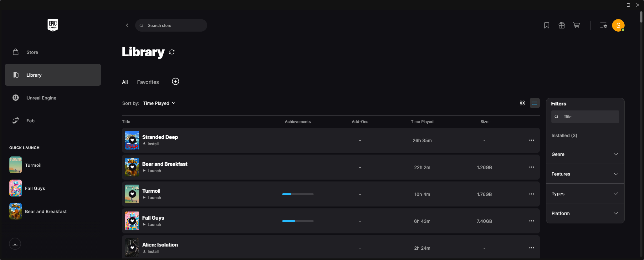Open the gift redeem icon
Screen dimensions: 644x260
pyautogui.click(x=562, y=25)
